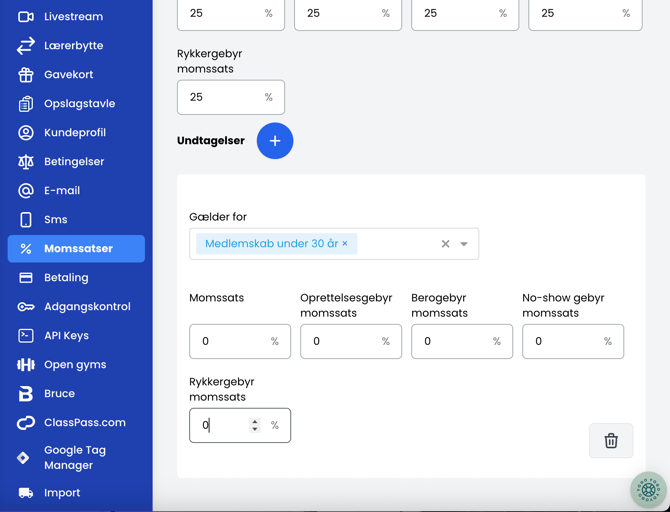Focus the Oprettelsesgebyr momssats field
670x512 pixels.
[x=341, y=342]
